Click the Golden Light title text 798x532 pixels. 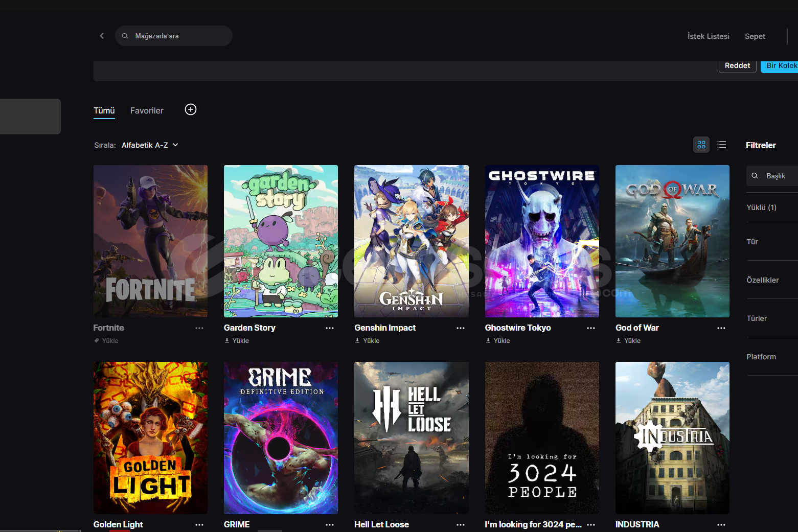[x=118, y=525]
